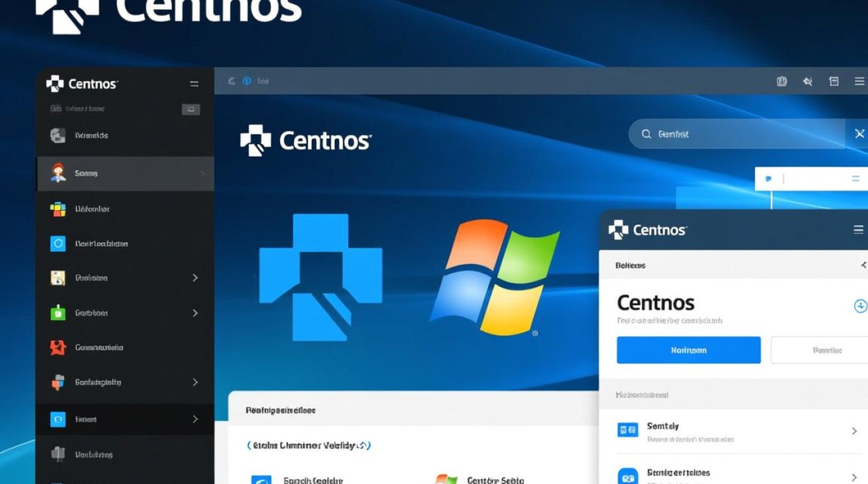Click the magnifier icon in the search field
The width and height of the screenshot is (868, 484).
coord(646,134)
